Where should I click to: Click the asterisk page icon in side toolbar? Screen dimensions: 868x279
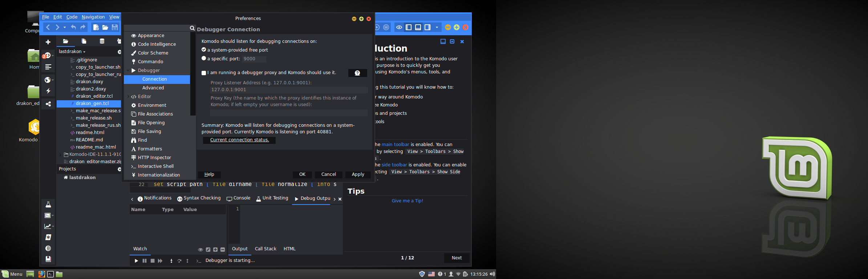48,237
